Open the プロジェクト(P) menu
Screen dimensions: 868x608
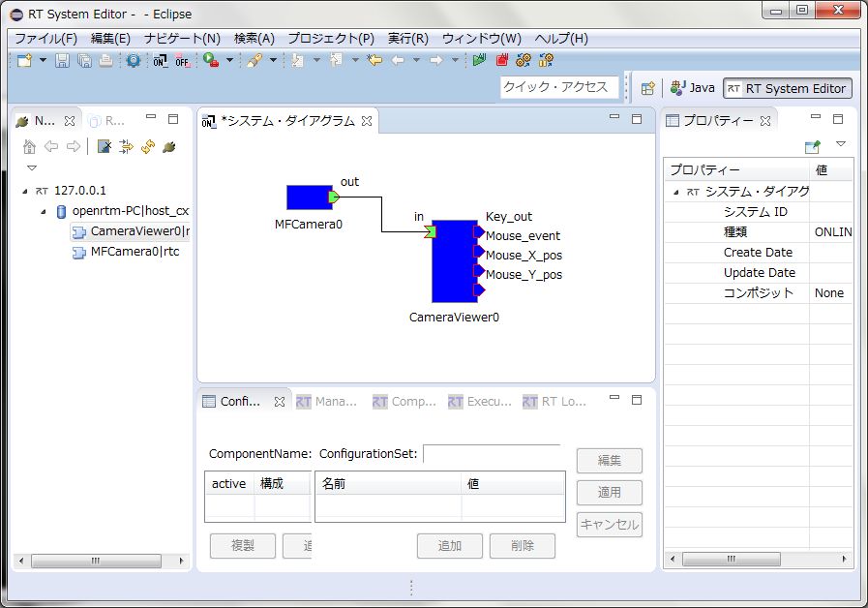tap(331, 38)
